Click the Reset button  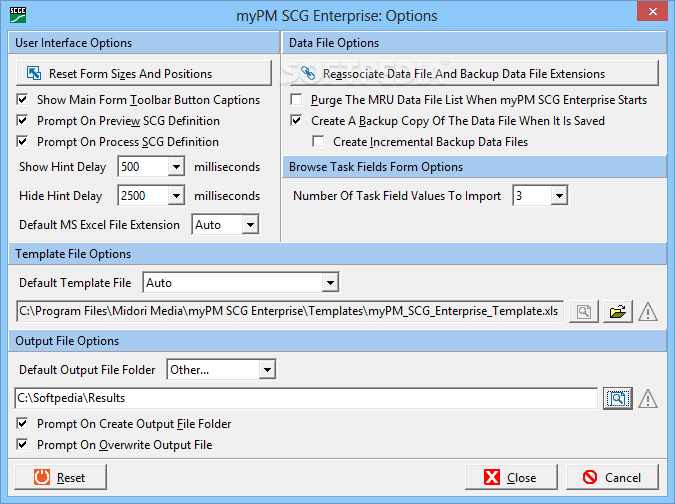coord(60,477)
